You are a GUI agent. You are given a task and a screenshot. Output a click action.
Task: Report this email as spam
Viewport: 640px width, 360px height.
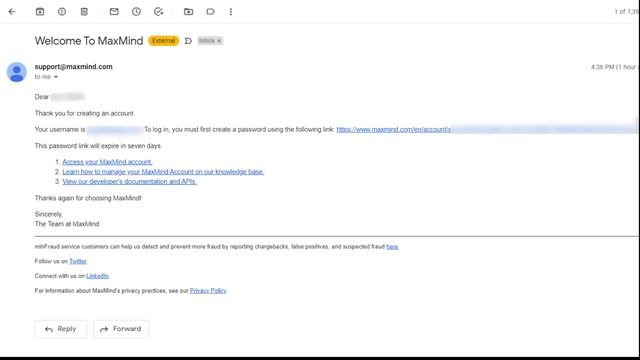pyautogui.click(x=62, y=12)
